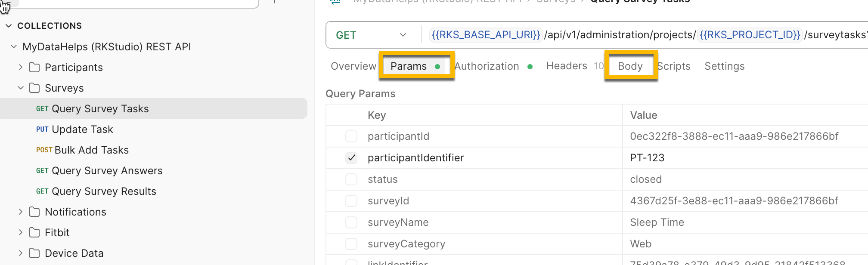This screenshot has width=868, height=265.
Task: Collapse the Surveys folder chevron
Action: pyautogui.click(x=20, y=88)
